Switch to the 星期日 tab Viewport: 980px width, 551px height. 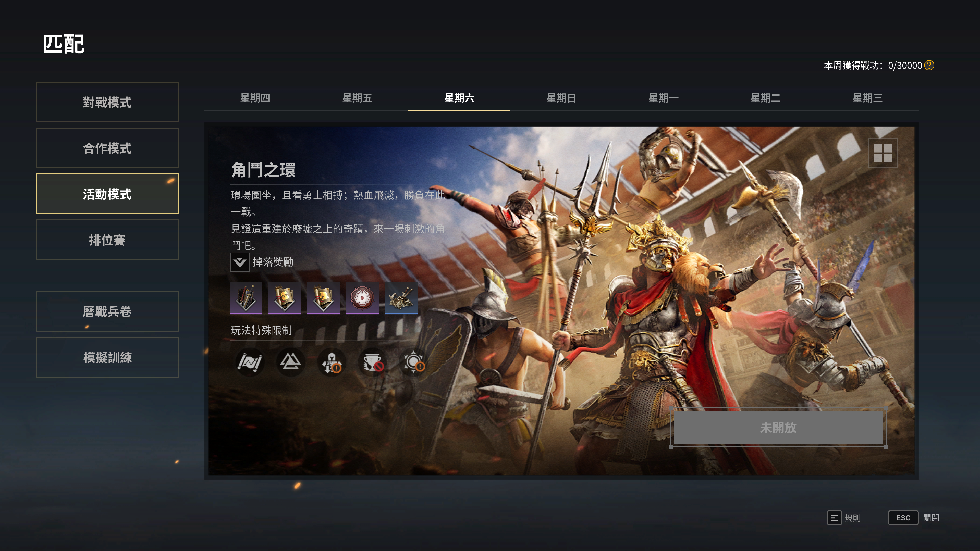click(561, 98)
